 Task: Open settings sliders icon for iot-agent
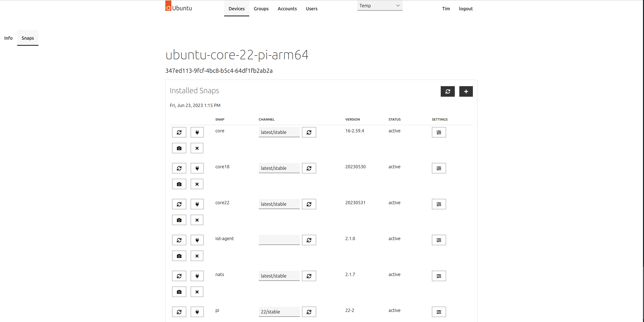point(439,240)
